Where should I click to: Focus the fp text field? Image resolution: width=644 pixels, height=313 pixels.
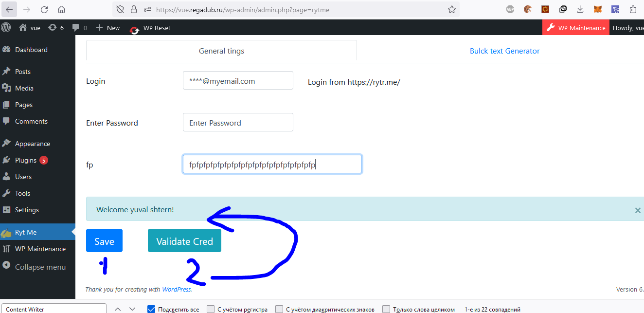(x=272, y=165)
